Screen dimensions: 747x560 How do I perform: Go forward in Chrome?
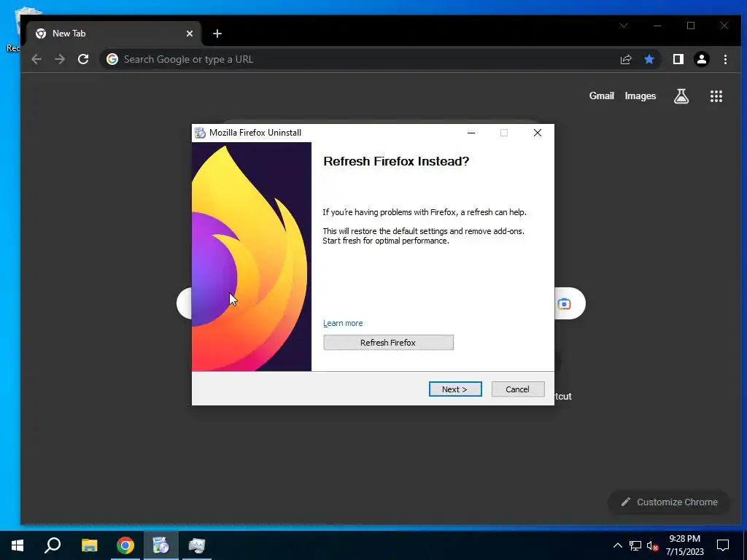(60, 59)
